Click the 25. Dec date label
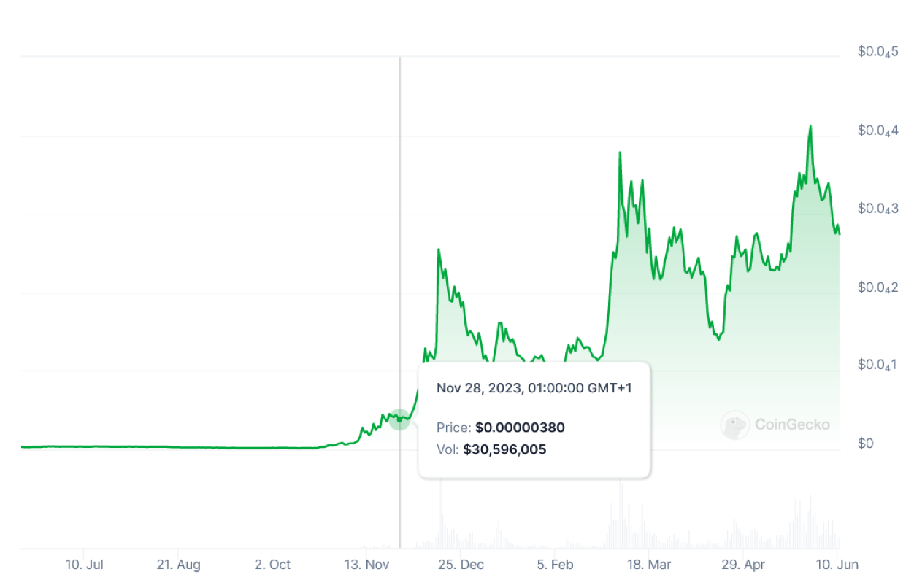 coord(461,565)
